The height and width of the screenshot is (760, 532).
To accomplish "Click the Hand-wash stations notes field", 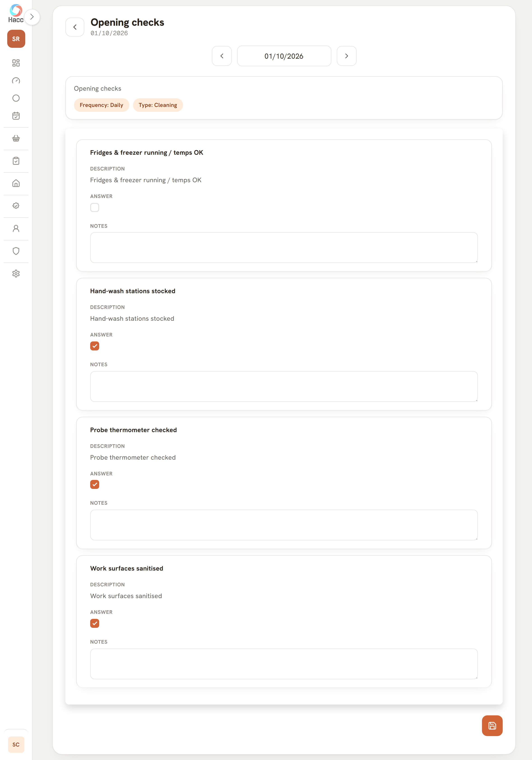I will (284, 386).
